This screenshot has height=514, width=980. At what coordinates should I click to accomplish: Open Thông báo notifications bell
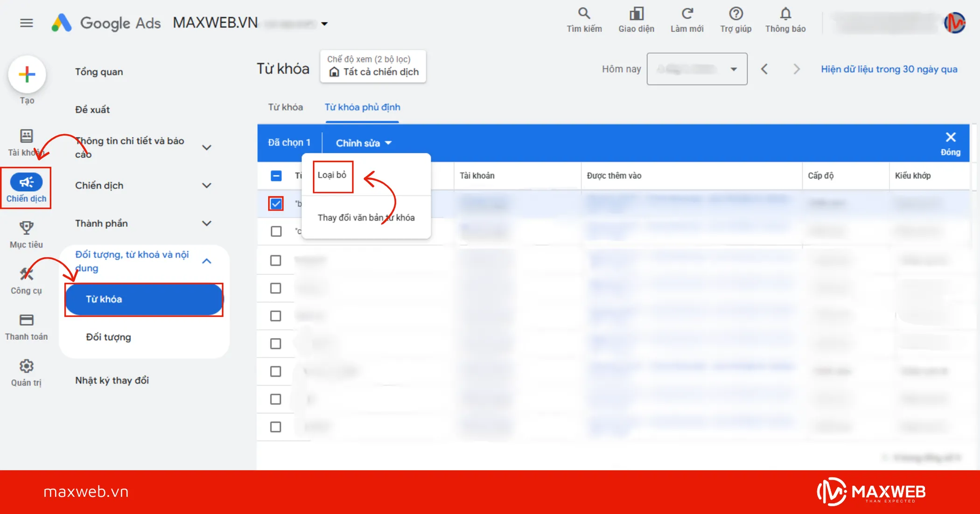[785, 14]
